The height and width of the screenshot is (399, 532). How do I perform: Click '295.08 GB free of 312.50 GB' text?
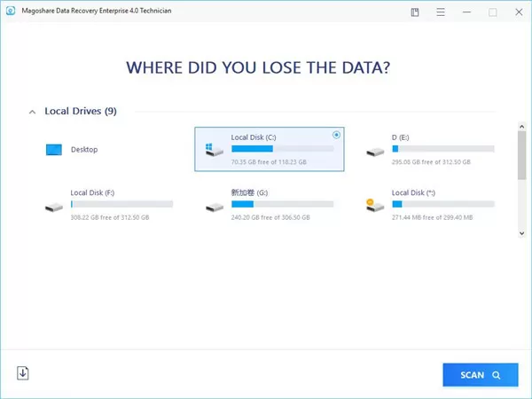[x=431, y=162]
